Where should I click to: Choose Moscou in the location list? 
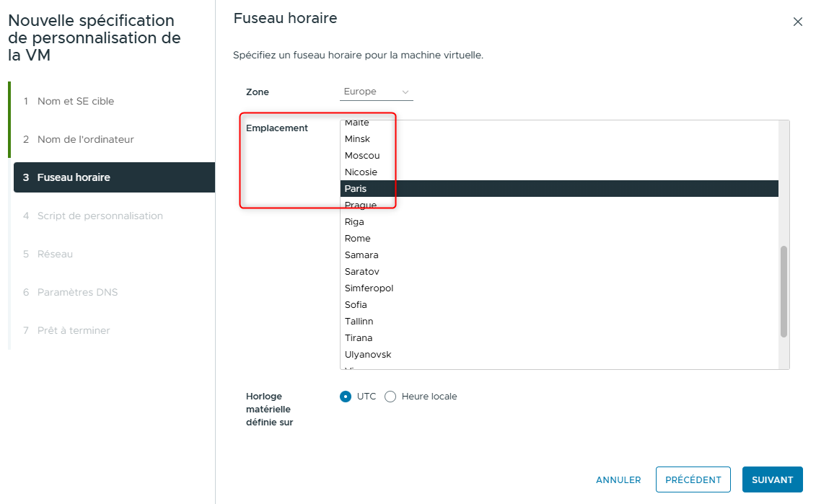(362, 156)
